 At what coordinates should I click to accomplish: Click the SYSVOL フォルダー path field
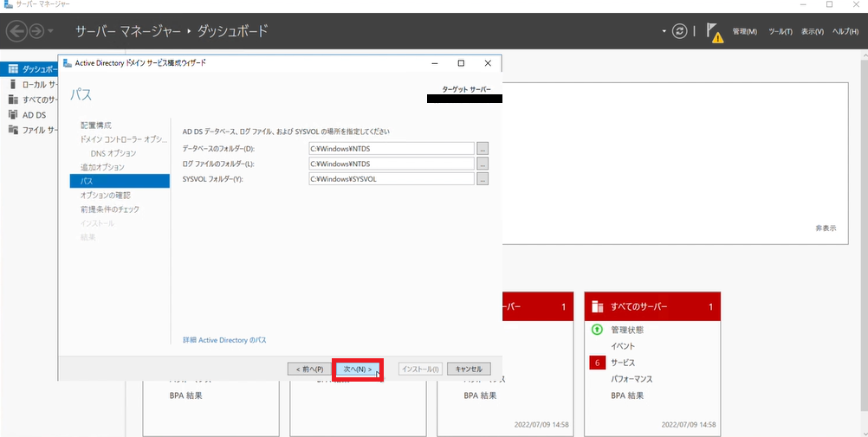coord(392,178)
